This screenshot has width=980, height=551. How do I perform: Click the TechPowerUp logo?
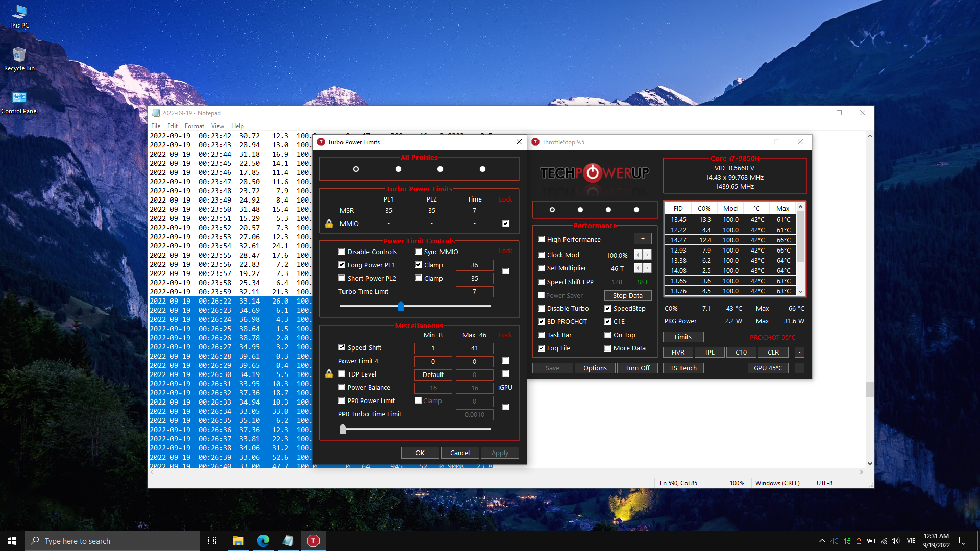(595, 173)
